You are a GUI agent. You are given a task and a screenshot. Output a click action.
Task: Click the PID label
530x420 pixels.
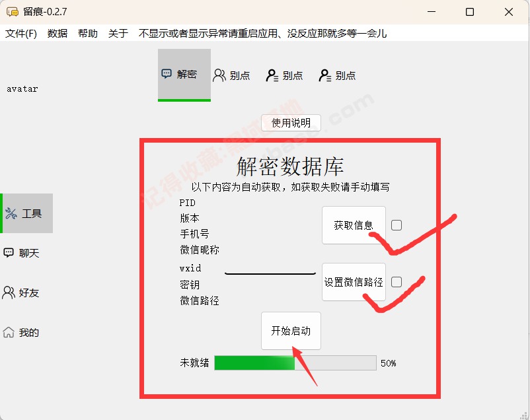[188, 203]
